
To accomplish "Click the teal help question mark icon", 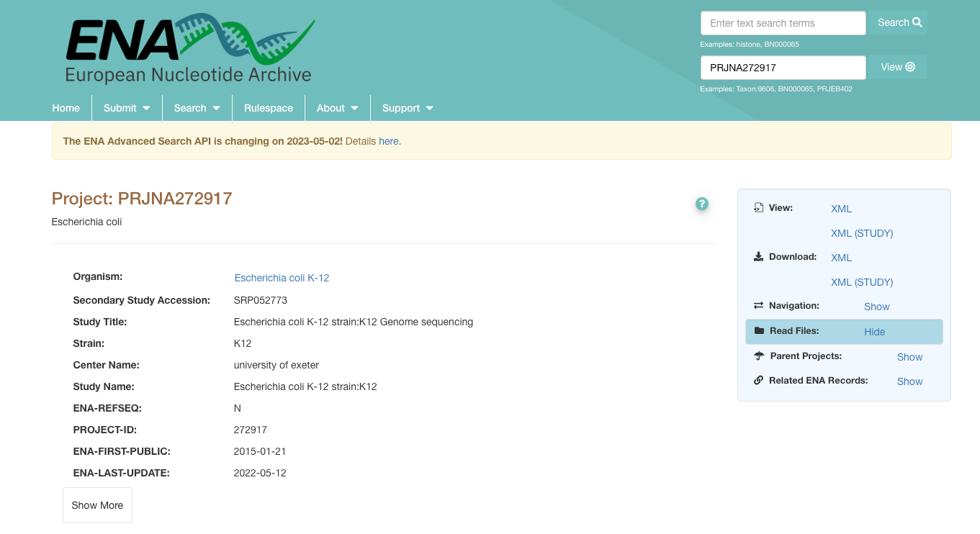I will (702, 204).
